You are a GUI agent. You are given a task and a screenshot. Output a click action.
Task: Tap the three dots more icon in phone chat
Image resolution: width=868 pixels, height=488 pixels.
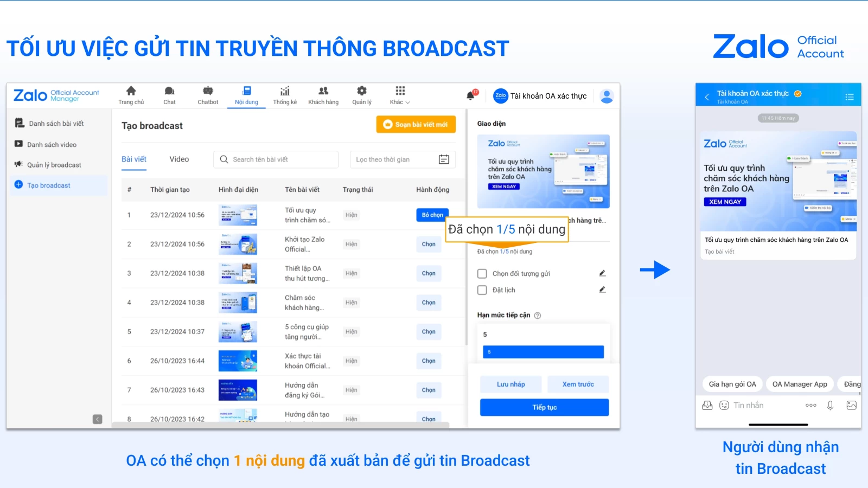tap(811, 405)
